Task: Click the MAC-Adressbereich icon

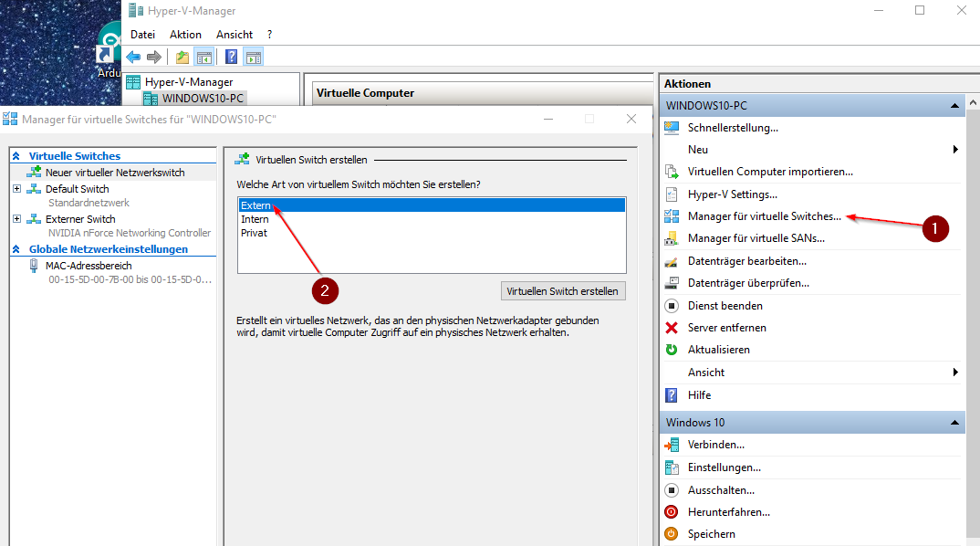Action: [x=34, y=266]
